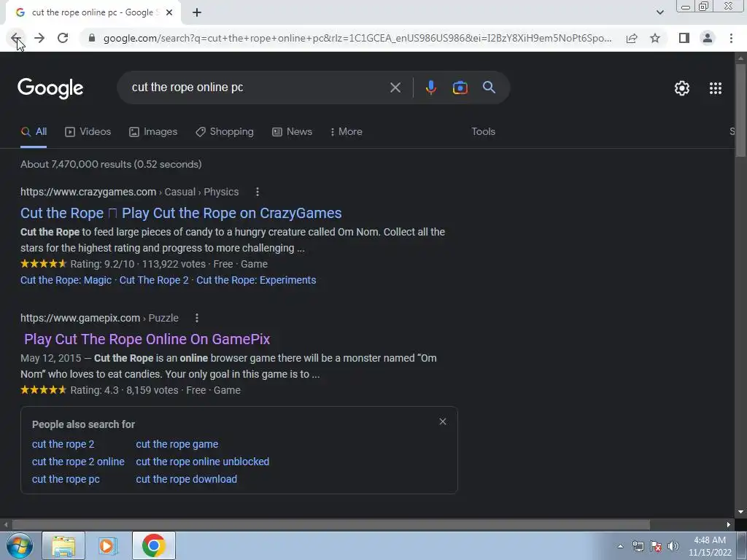Viewport: 747px width, 560px height.
Task: Open Google quick settings gear
Action: [682, 88]
